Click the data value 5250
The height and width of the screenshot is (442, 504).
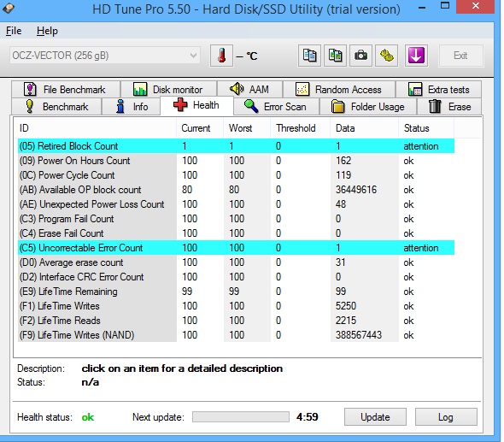pyautogui.click(x=346, y=306)
